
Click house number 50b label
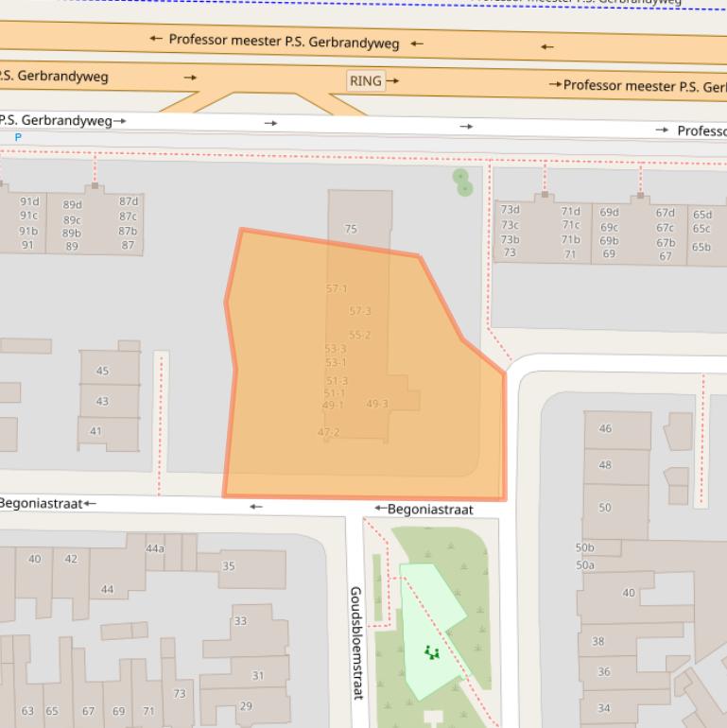click(585, 547)
